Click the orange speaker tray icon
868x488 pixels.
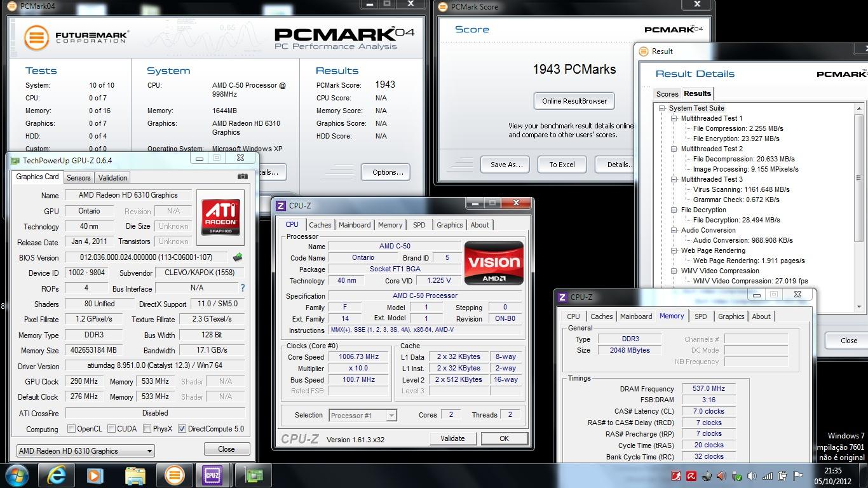point(721,476)
